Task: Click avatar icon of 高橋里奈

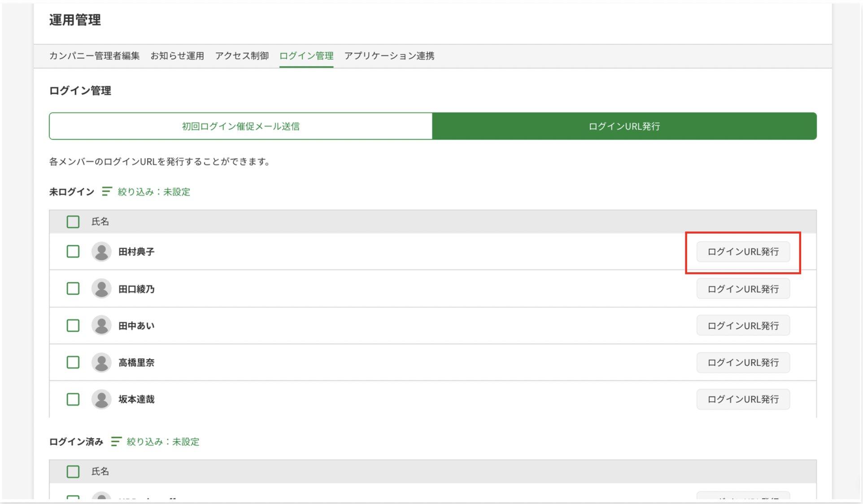Action: tap(101, 362)
